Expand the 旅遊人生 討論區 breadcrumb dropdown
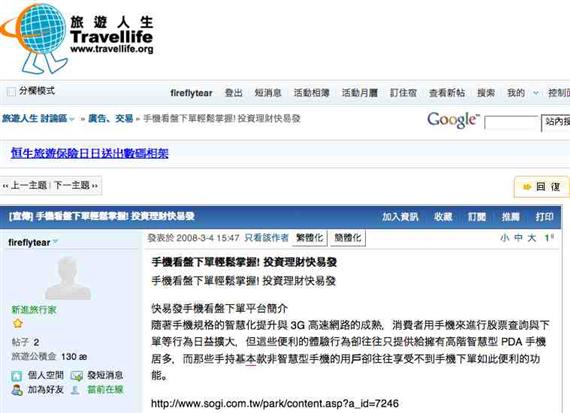This screenshot has height=413, width=570. pos(72,119)
